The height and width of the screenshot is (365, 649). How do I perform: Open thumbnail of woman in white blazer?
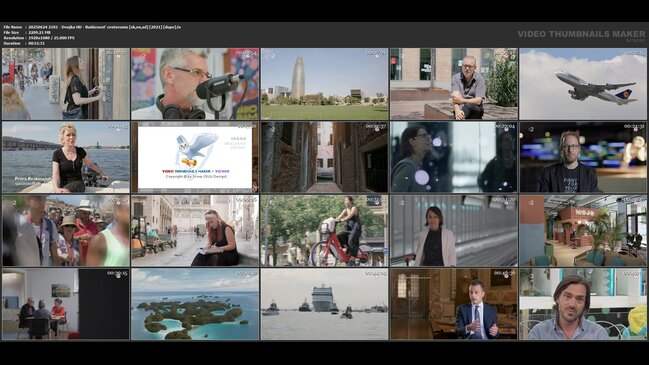tap(454, 231)
